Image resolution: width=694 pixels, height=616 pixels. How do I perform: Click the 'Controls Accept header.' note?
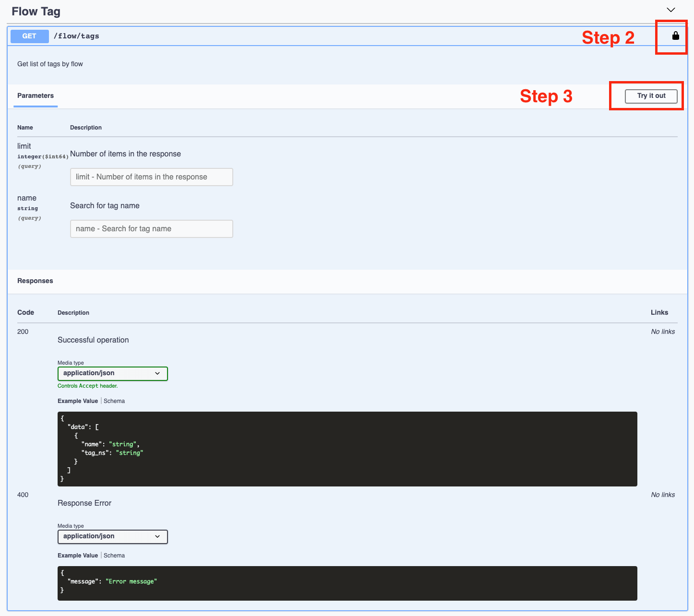(x=87, y=386)
